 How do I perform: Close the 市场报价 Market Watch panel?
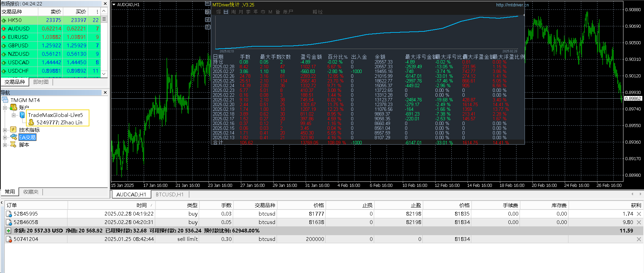(105, 4)
